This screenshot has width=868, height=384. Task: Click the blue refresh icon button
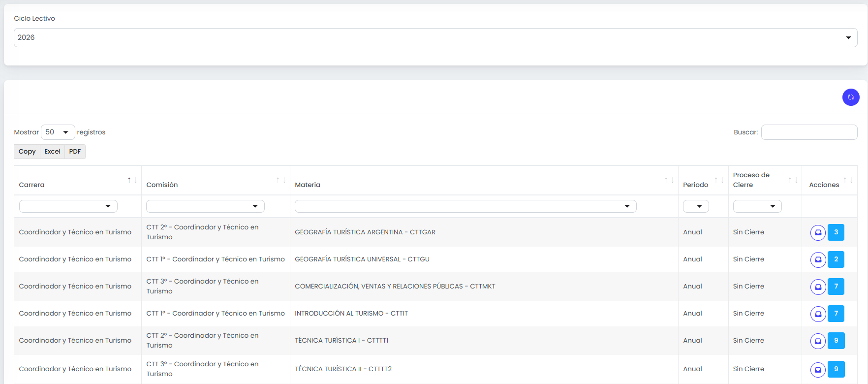[x=851, y=97]
